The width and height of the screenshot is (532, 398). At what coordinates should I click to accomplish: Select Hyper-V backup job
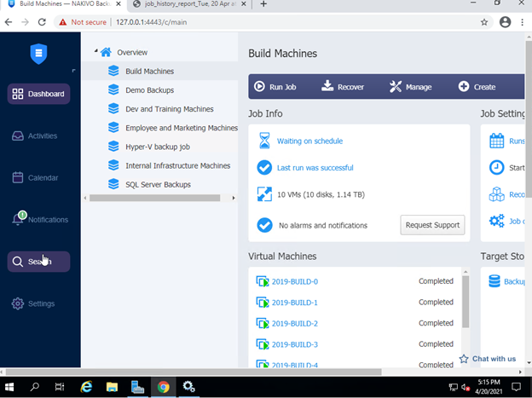(x=158, y=147)
